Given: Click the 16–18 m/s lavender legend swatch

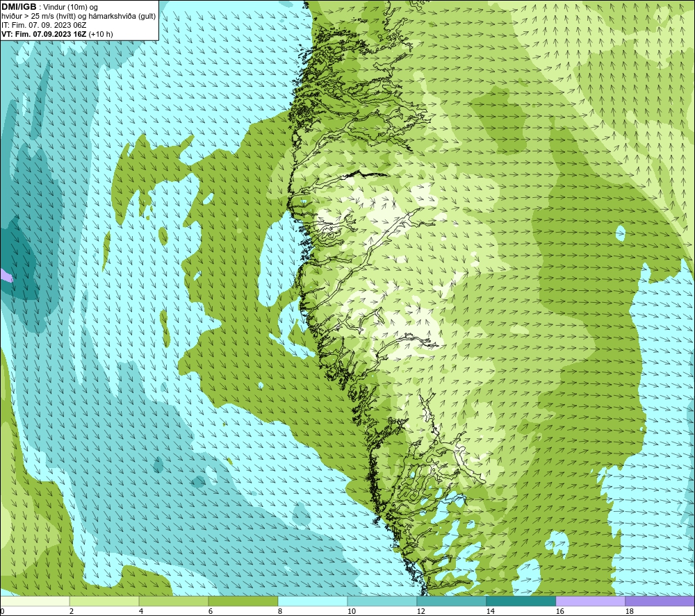Looking at the screenshot, I should pos(590,601).
